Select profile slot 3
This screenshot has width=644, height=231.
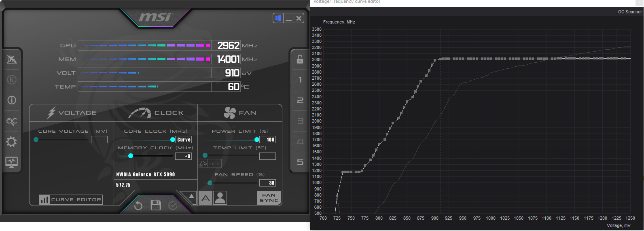point(300,121)
